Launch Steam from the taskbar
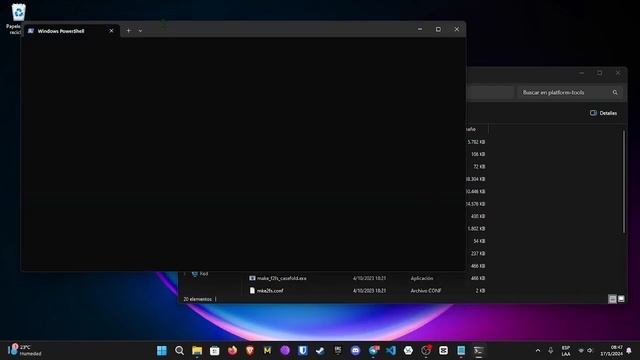The height and width of the screenshot is (360, 640). (x=320, y=351)
